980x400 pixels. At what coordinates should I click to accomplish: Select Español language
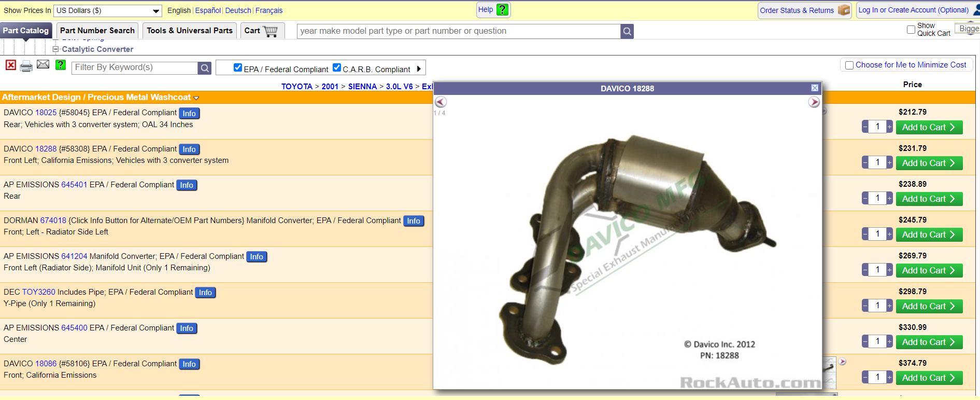[x=208, y=10]
